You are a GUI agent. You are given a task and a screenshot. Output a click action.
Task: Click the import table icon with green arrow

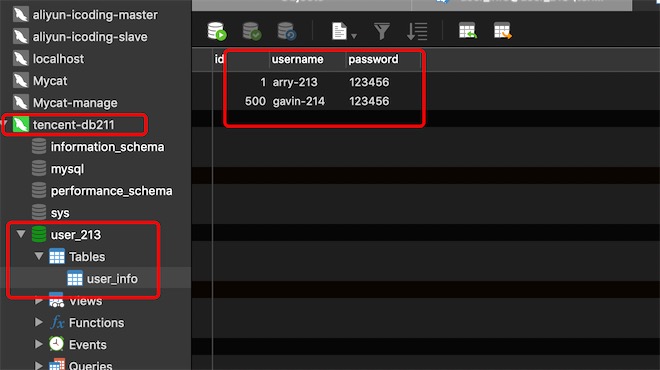click(x=468, y=31)
